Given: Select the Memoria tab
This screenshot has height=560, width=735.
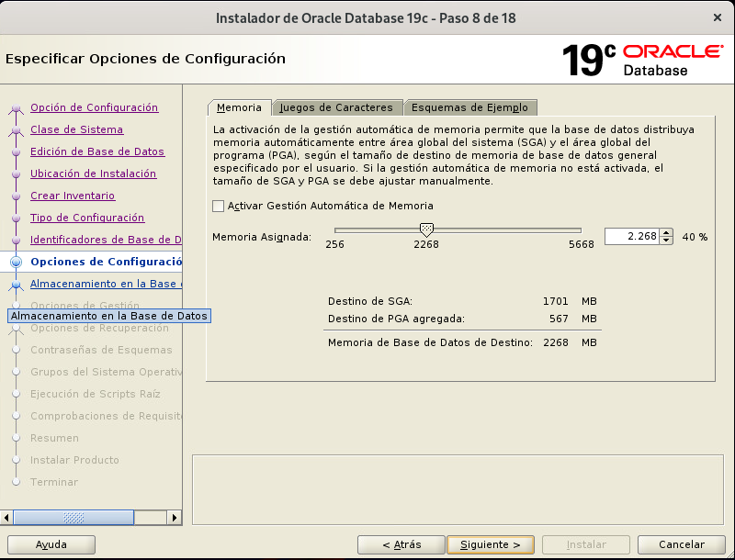Looking at the screenshot, I should pyautogui.click(x=239, y=107).
